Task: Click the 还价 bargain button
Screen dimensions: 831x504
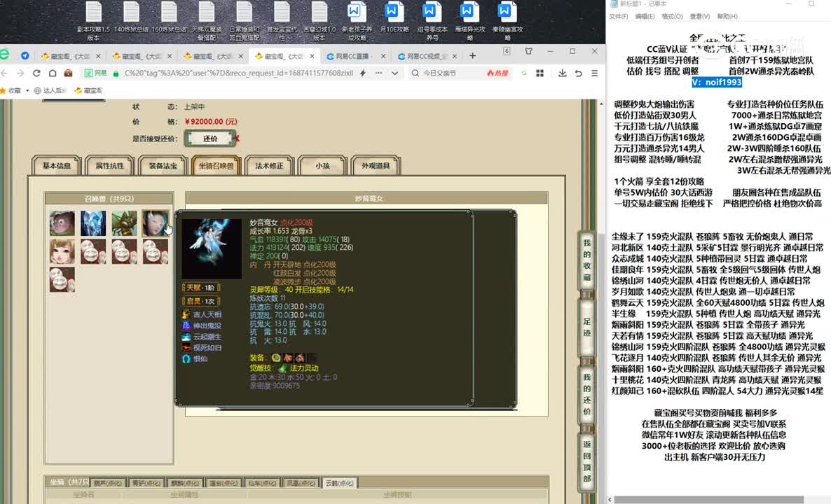Action: click(x=210, y=139)
